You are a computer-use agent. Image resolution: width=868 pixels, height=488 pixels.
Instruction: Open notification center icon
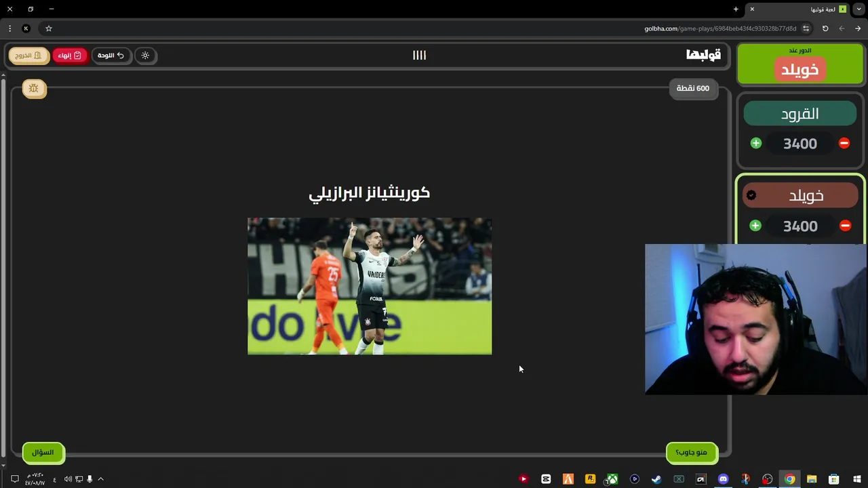(14, 479)
